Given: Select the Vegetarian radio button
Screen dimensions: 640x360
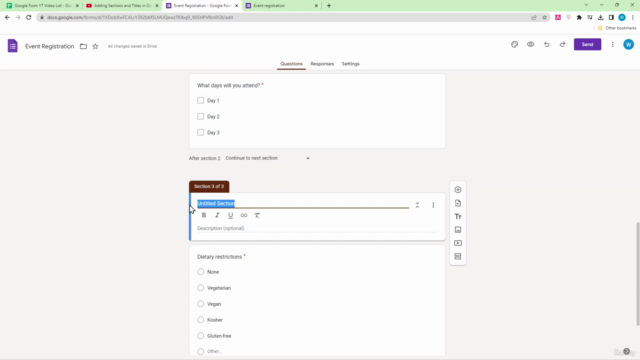Looking at the screenshot, I should (x=200, y=288).
